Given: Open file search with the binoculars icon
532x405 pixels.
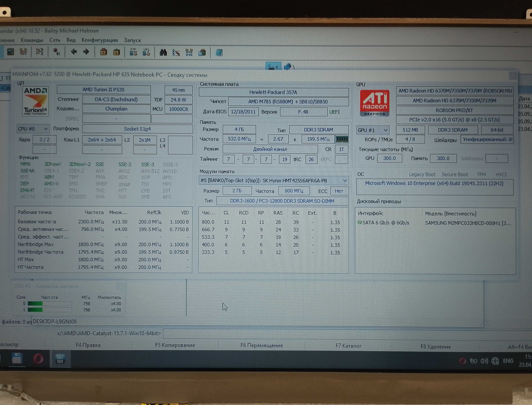Looking at the screenshot, I should click(x=163, y=52).
